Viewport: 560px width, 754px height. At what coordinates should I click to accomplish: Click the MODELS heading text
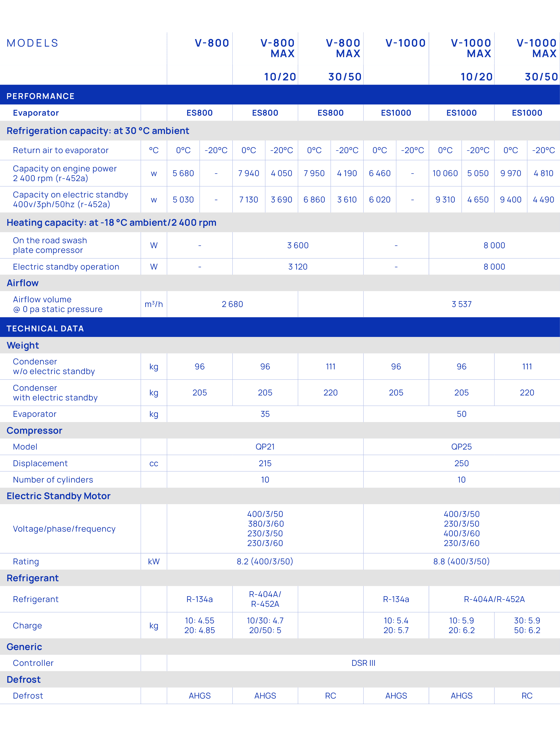tap(32, 43)
